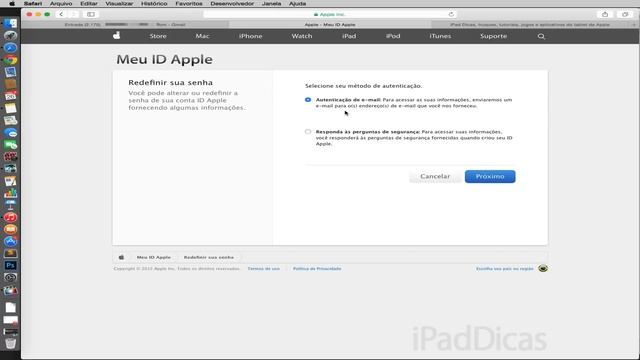This screenshot has width=640, height=360.
Task: Open the search magnifier in Apple navigation
Action: click(541, 36)
